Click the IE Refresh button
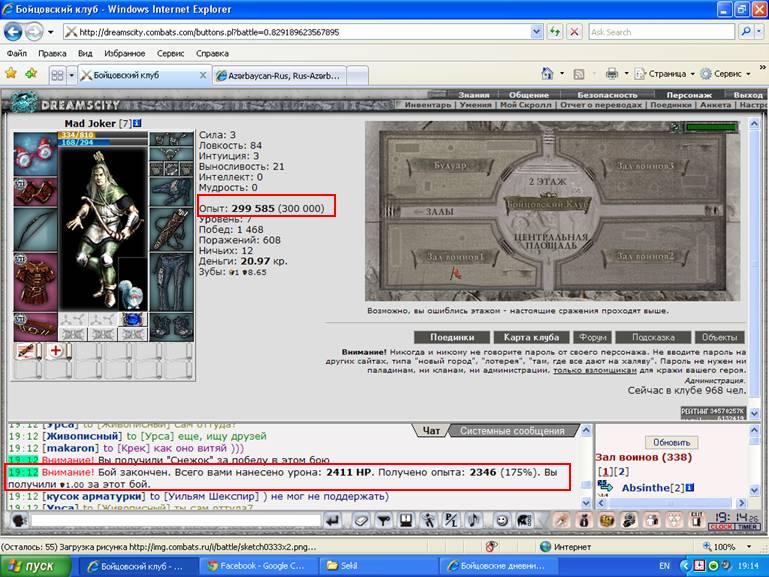 pos(555,32)
